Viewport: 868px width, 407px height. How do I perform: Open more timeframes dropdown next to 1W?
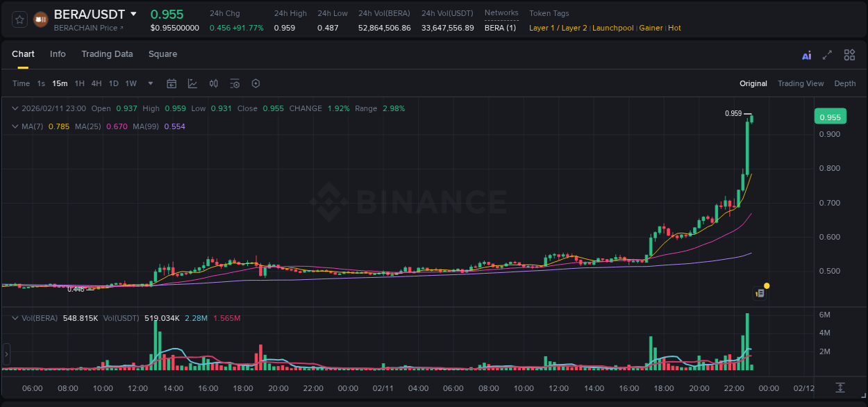(149, 83)
